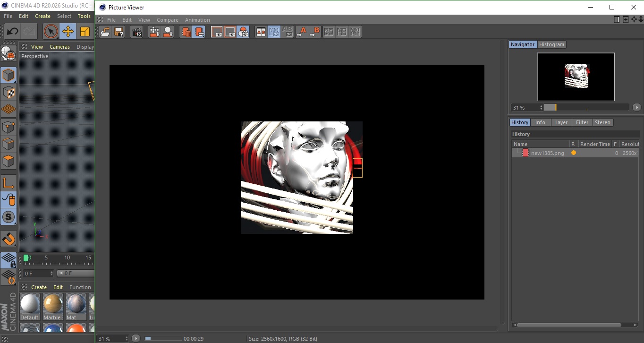This screenshot has height=343, width=644.
Task: Toggle the Enable Snap magnet icon
Action: (x=8, y=239)
